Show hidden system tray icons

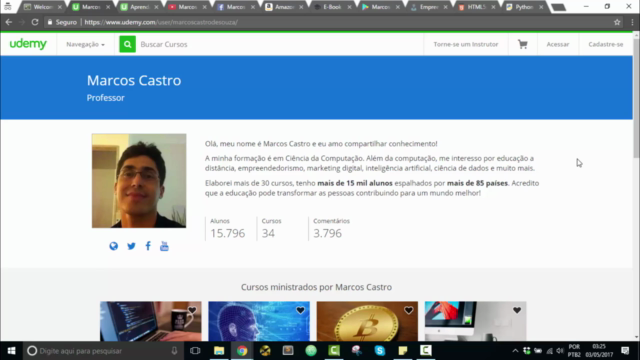tap(515, 351)
